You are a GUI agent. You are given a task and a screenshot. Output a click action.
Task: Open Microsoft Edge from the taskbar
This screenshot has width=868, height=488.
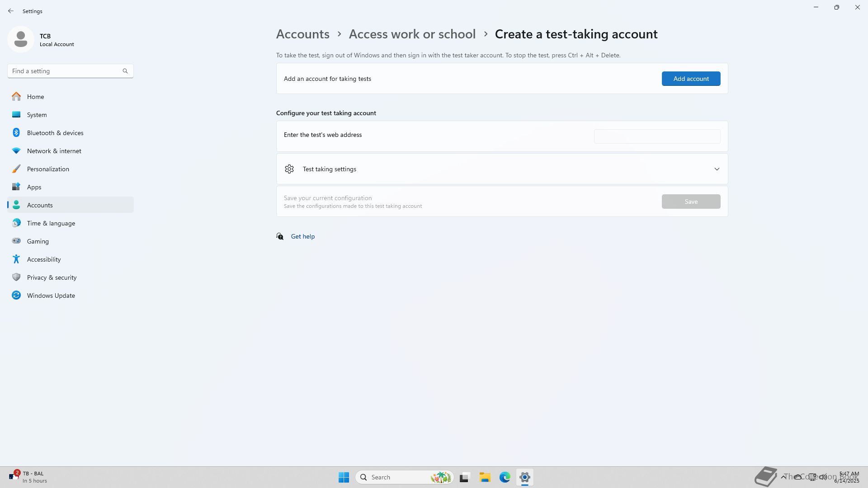coord(505,477)
